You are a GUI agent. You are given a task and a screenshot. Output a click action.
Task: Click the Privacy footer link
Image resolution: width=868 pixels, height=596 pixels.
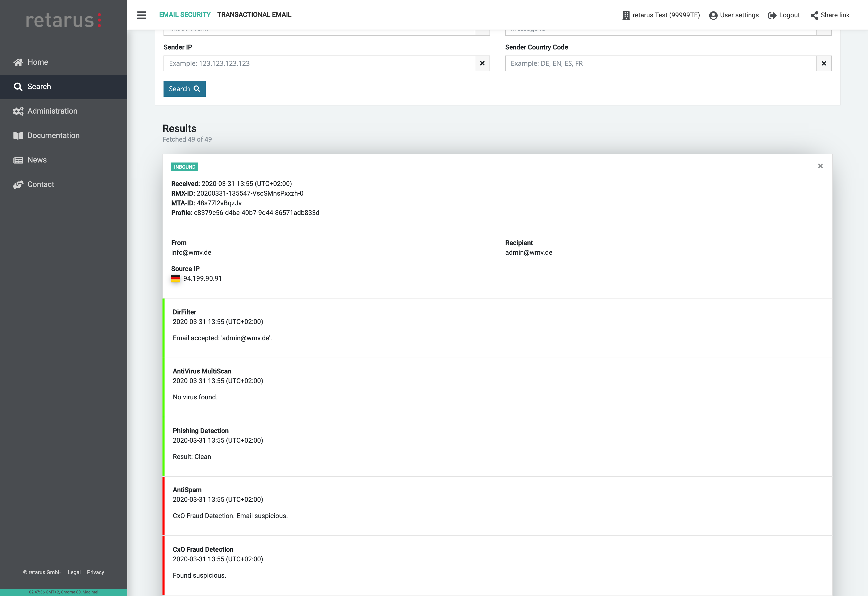point(96,573)
